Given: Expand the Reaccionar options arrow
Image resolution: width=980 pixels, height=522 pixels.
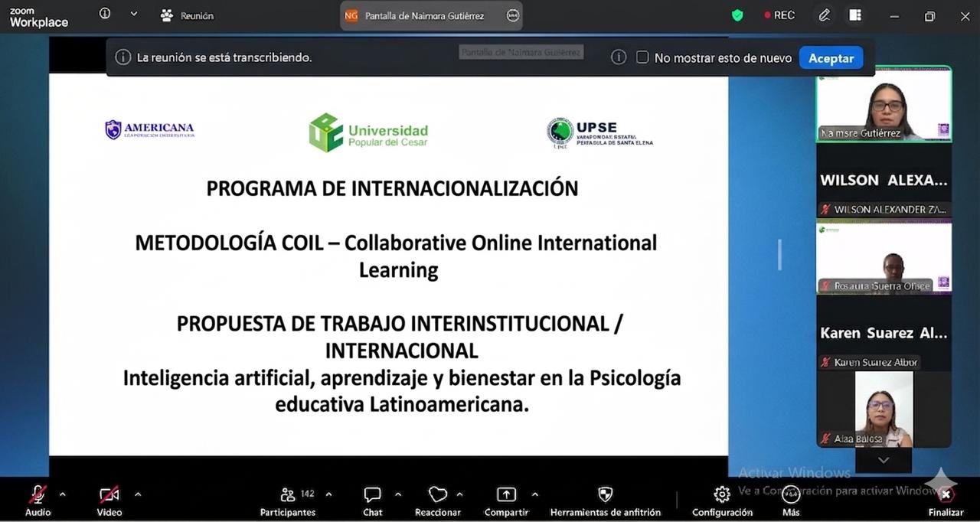Looking at the screenshot, I should point(460,494).
